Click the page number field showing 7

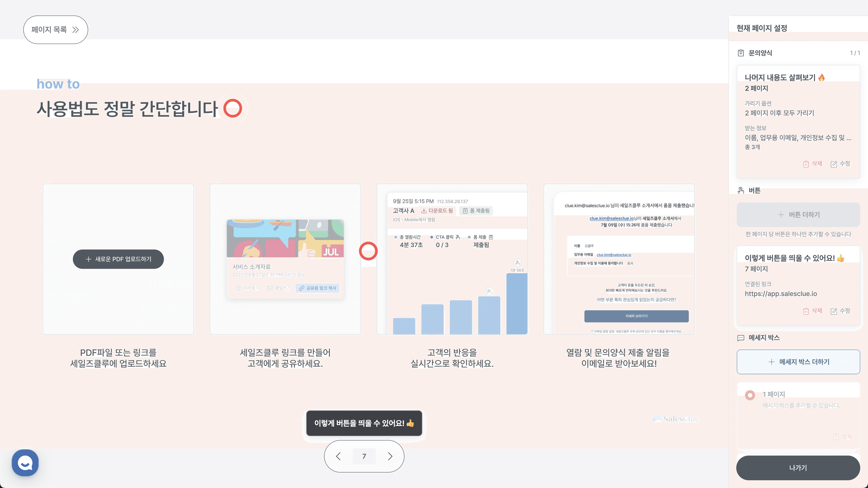[x=364, y=456]
